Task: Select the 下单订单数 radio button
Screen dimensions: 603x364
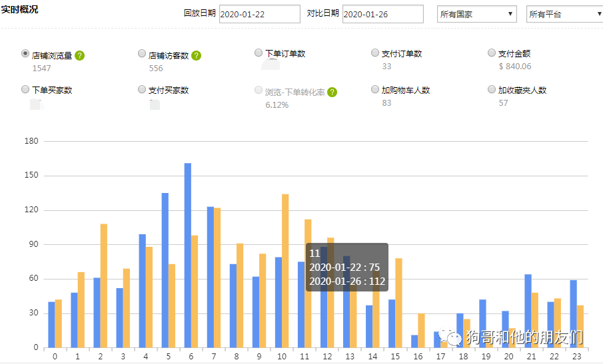Action: coord(259,53)
